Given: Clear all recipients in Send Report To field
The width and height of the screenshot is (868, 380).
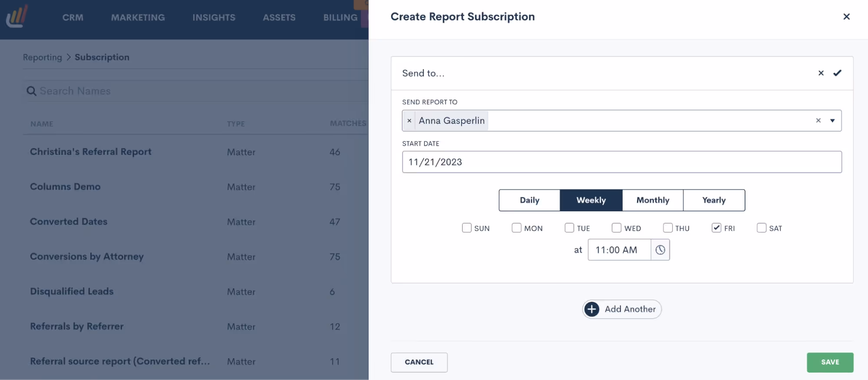Looking at the screenshot, I should click(818, 120).
